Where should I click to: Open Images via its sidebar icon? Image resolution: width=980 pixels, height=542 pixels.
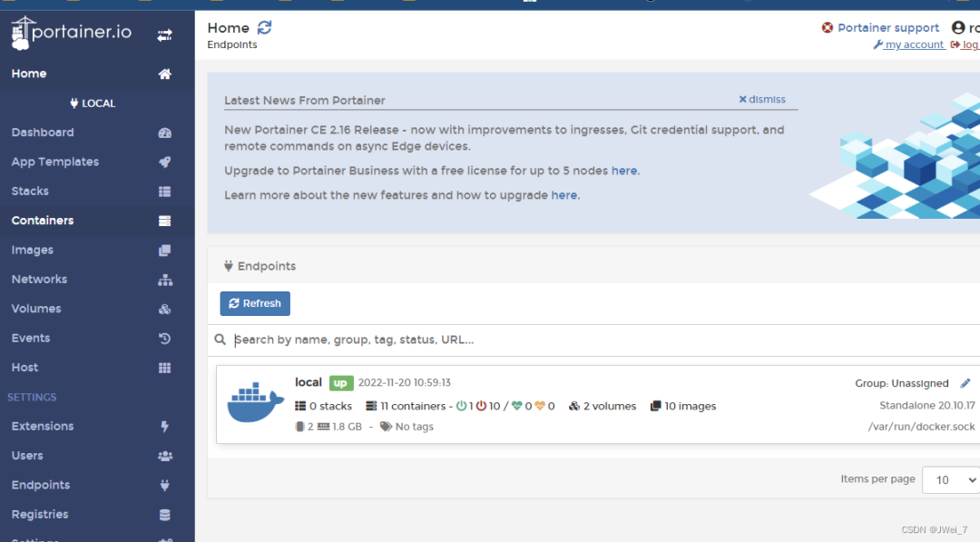tap(164, 250)
